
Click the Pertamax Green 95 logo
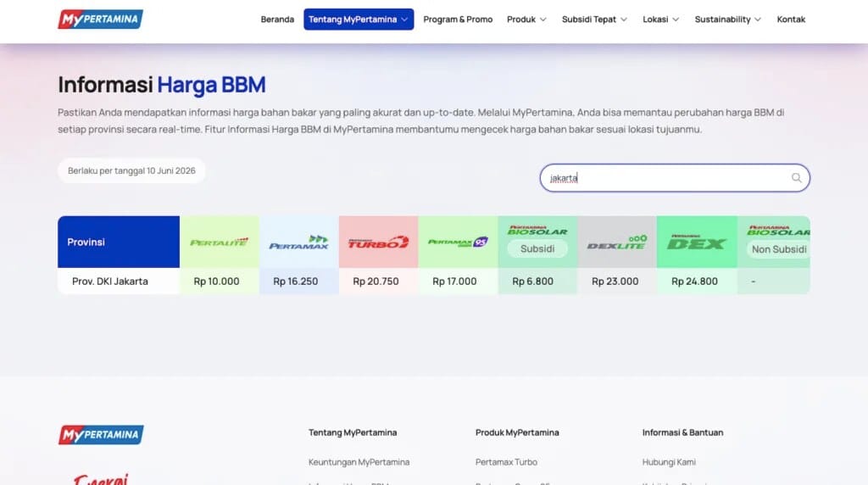click(x=458, y=242)
